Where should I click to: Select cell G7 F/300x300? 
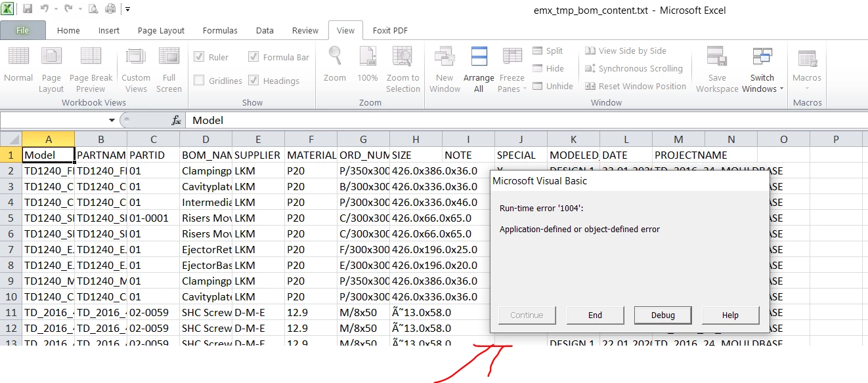363,249
